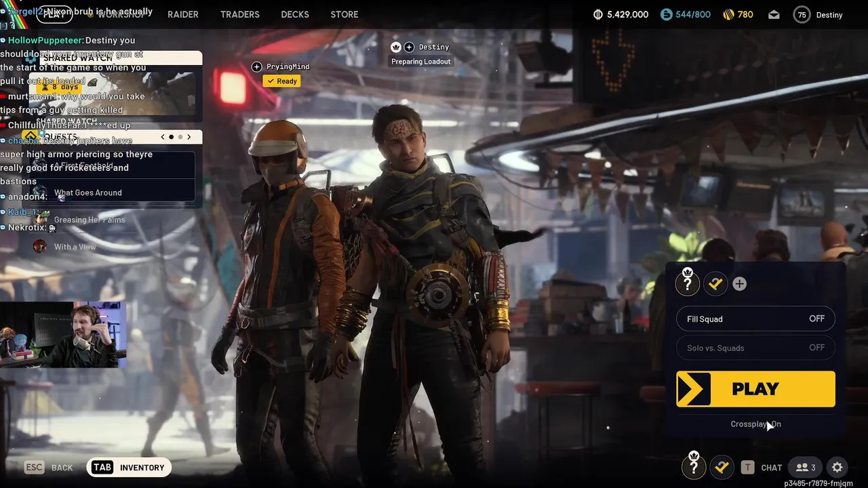
Task: Show next quests page with right chevron
Action: click(x=189, y=137)
